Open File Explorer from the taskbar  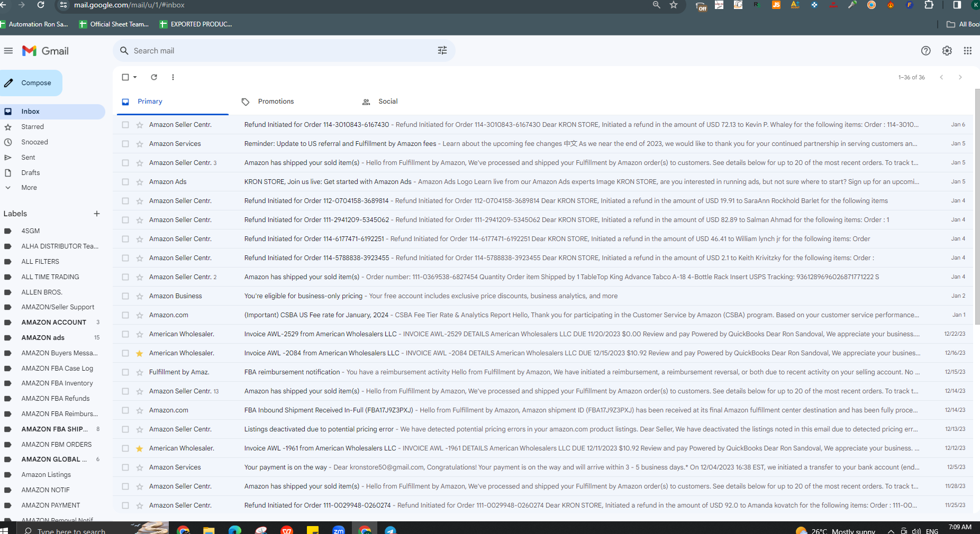point(208,530)
